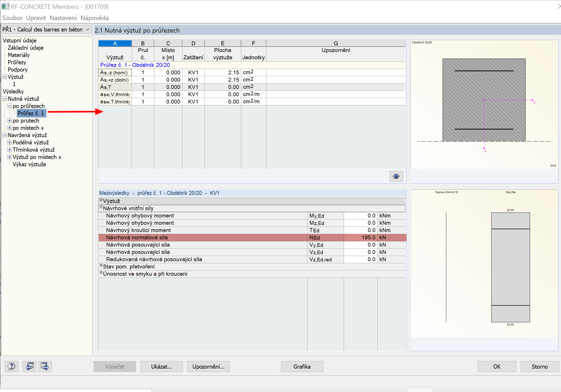Click the help question mark icon
The height and width of the screenshot is (392, 561).
click(x=11, y=367)
